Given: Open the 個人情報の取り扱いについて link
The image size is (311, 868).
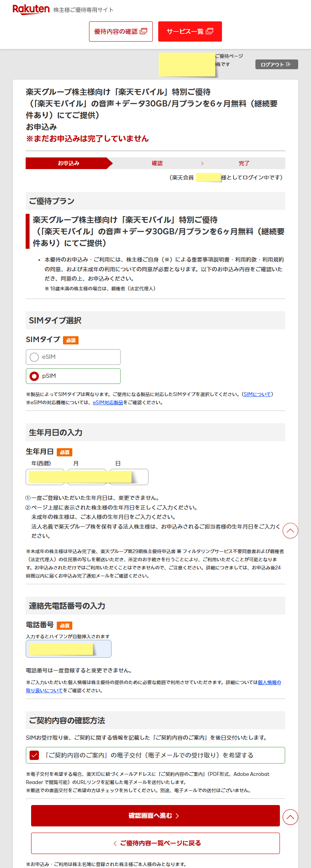Looking at the screenshot, I should 269,682.
